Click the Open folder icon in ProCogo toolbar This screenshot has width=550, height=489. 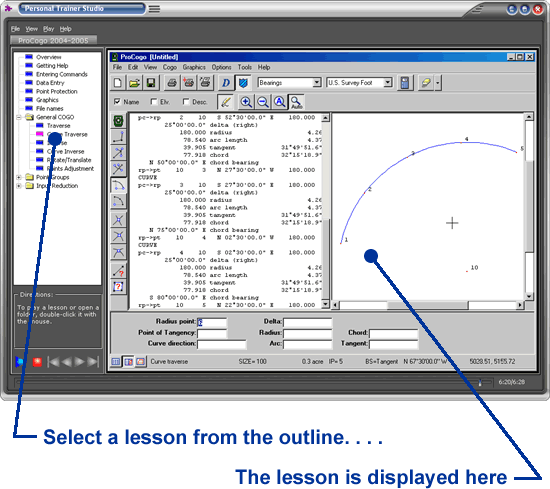pos(134,83)
